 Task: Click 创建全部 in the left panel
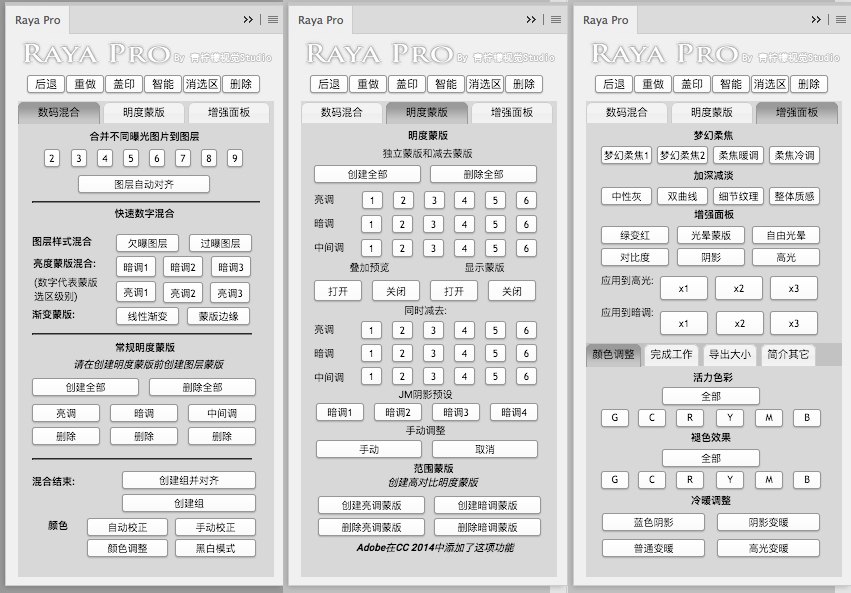pyautogui.click(x=85, y=387)
